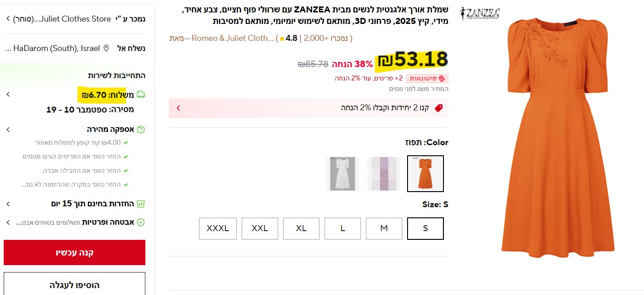Image resolution: width=644 pixels, height=295 pixels.
Task: Choose the white dress color swatch
Action: pos(342,174)
